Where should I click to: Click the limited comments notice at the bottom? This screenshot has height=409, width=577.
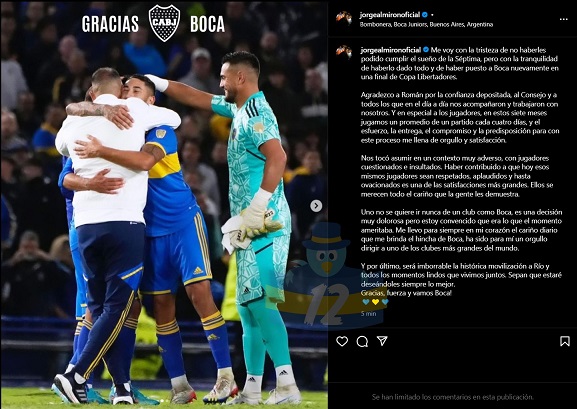click(x=452, y=397)
